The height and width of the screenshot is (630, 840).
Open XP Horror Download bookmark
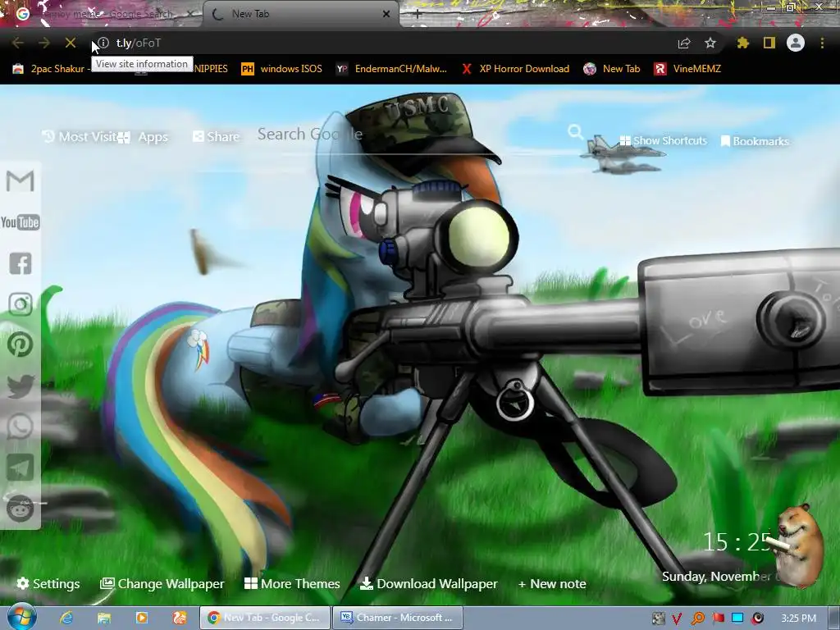[x=515, y=69]
